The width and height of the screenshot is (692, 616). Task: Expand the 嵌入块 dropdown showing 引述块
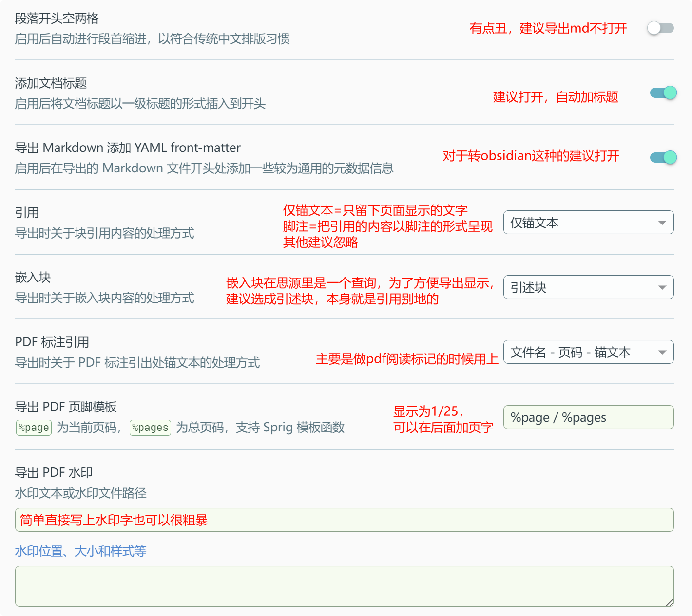click(588, 287)
